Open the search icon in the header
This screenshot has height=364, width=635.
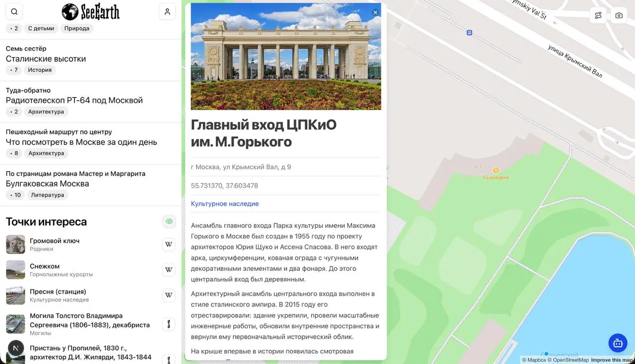pyautogui.click(x=14, y=12)
